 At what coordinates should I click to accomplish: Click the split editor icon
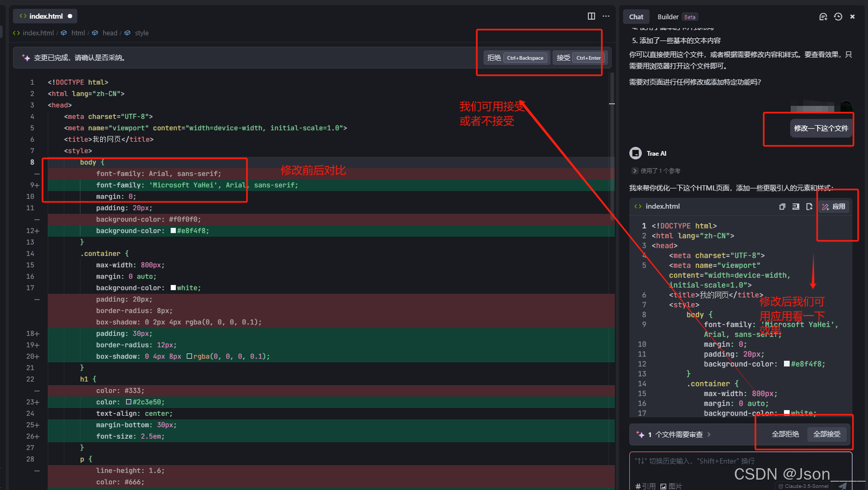pyautogui.click(x=591, y=16)
